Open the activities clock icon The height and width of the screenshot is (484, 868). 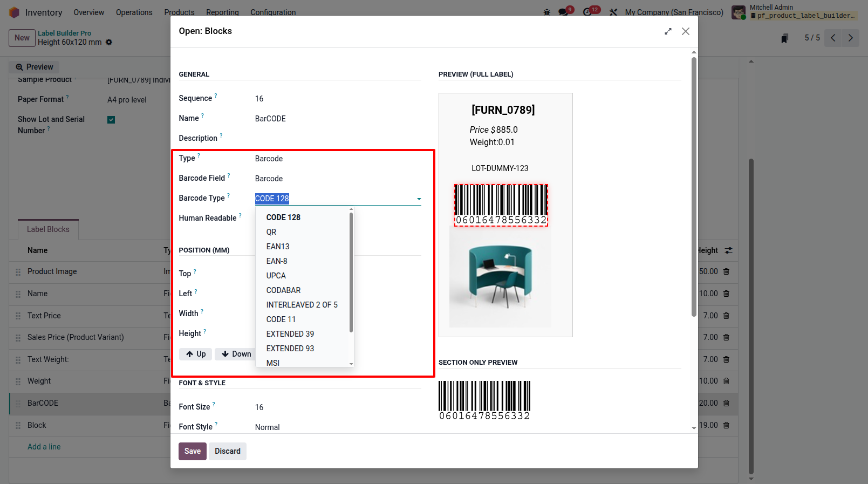click(588, 12)
